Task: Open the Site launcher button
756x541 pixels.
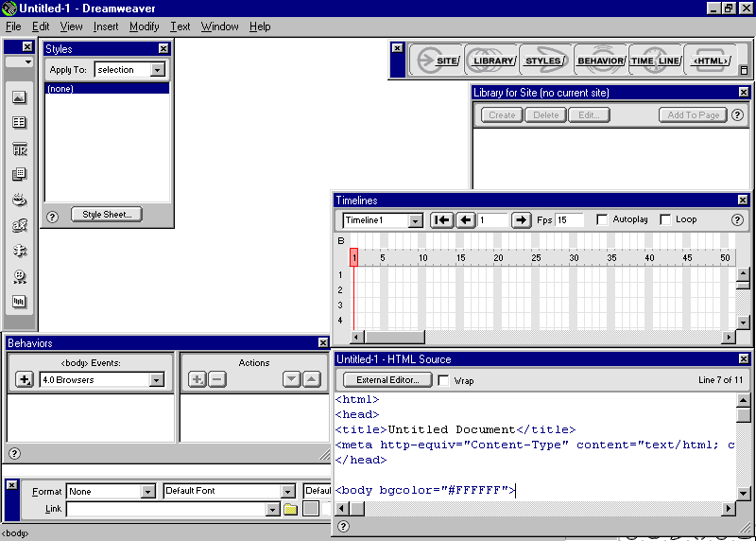Action: (438, 61)
